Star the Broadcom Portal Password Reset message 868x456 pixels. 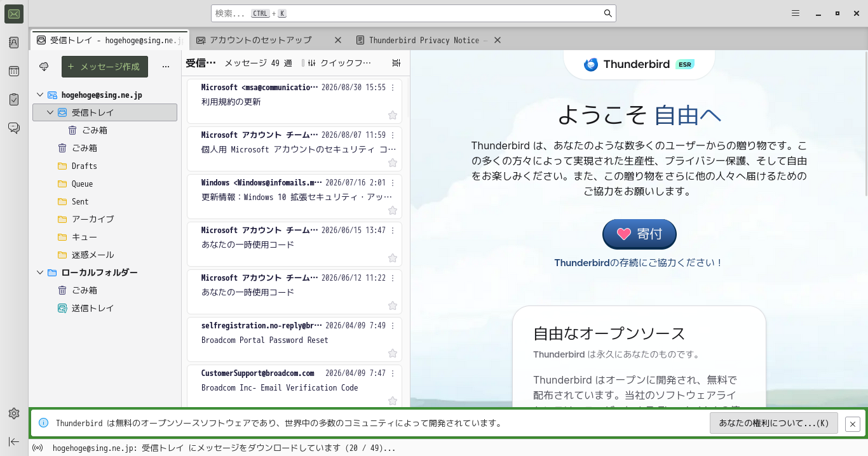[393, 353]
